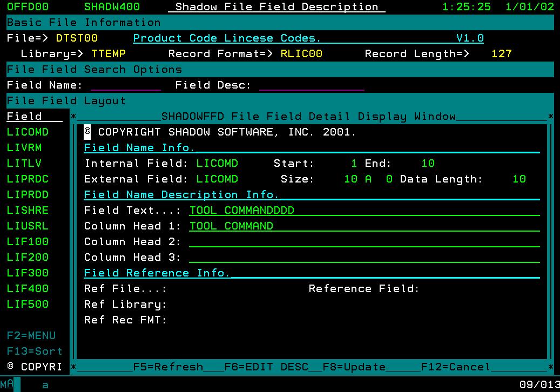Screen dimensions: 560x392
Task: Click the file name DTST00
Action: tap(77, 38)
